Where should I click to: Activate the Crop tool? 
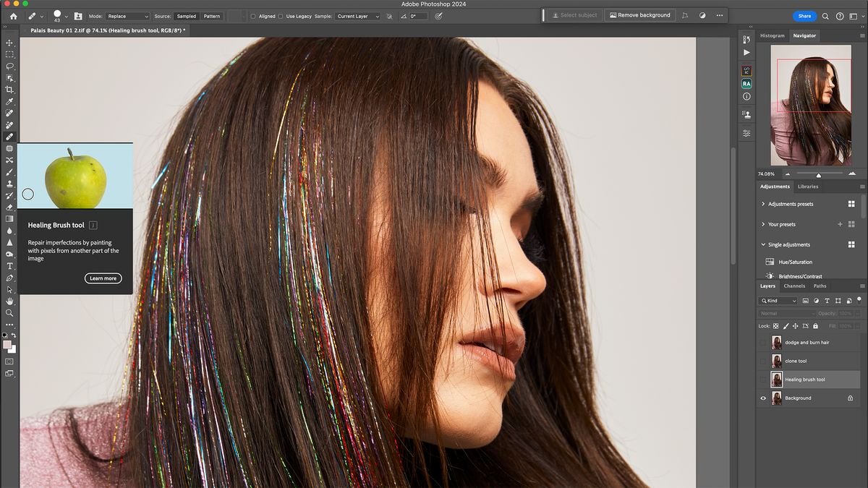point(9,90)
